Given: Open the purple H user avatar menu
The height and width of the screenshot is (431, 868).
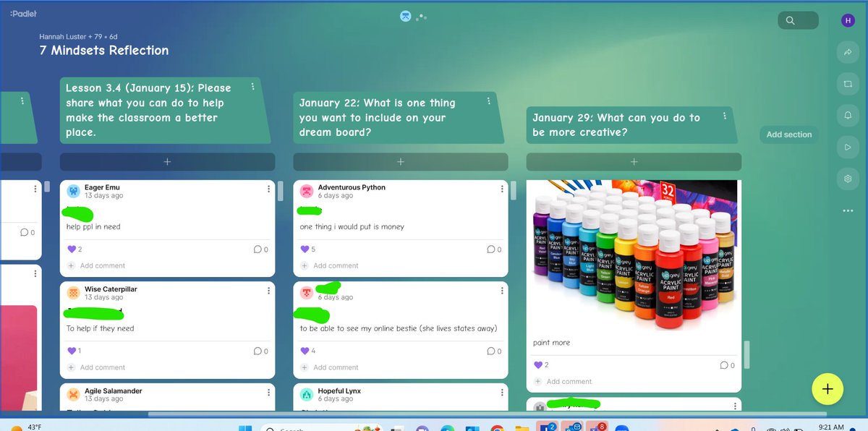Looking at the screenshot, I should [x=848, y=21].
